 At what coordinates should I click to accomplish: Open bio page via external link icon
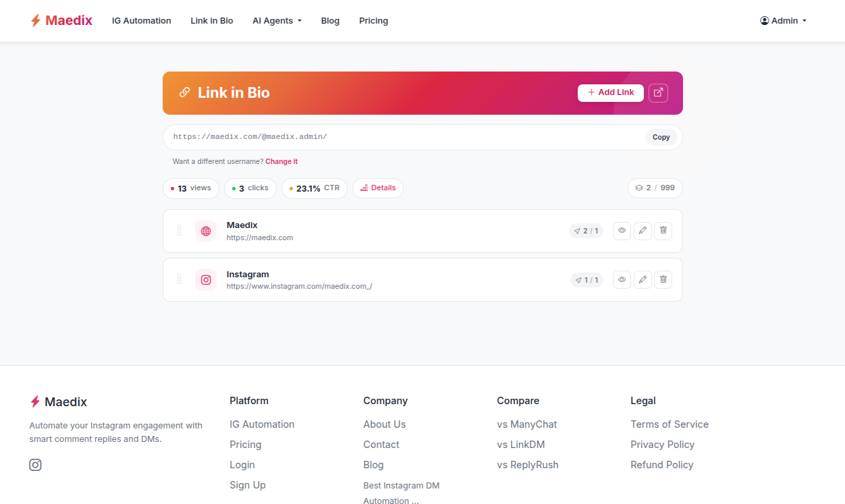coord(658,92)
